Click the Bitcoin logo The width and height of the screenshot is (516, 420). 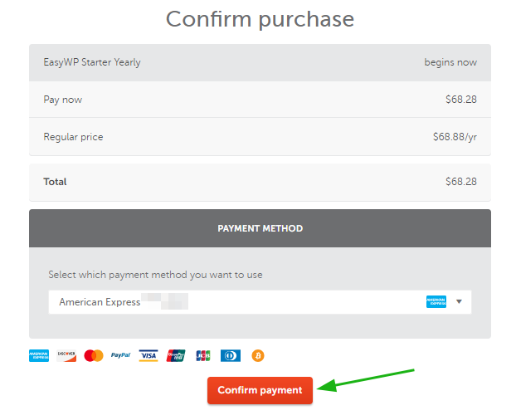[258, 355]
